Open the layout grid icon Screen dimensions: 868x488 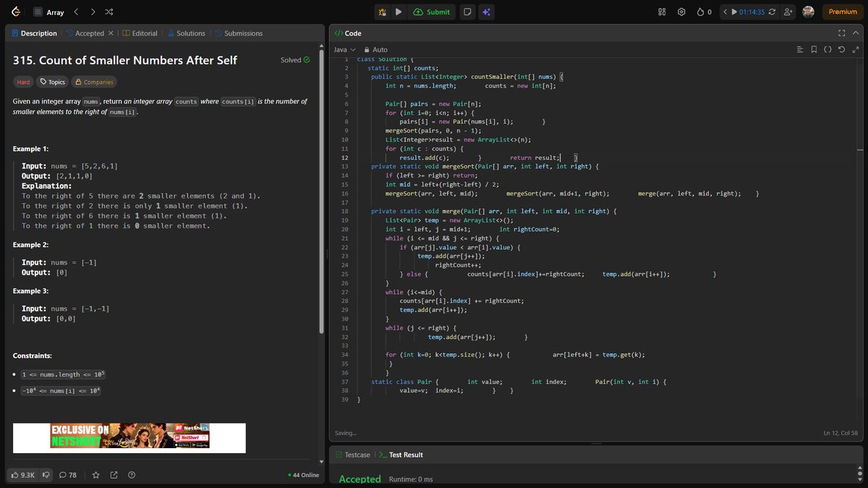tap(662, 12)
